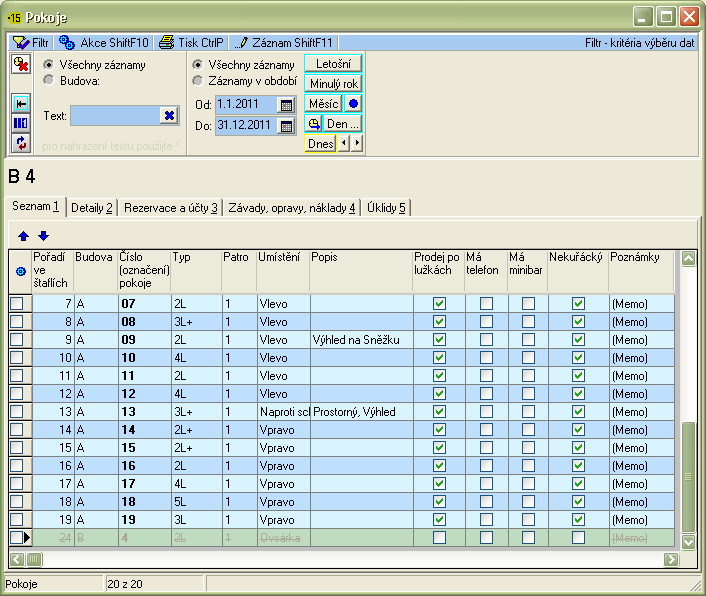Select cell Prostorný, Výhled
The width and height of the screenshot is (706, 596).
362,412
